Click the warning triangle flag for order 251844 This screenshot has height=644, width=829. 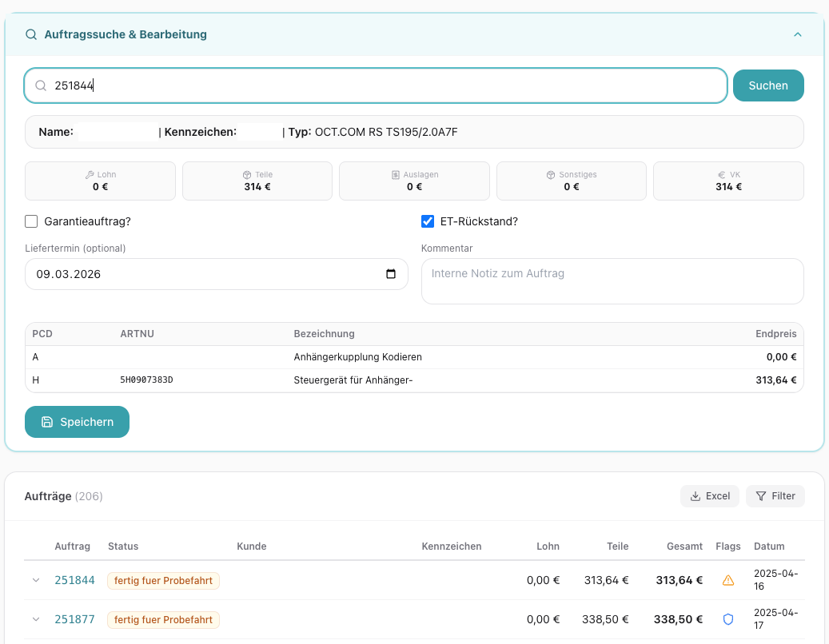point(727,581)
